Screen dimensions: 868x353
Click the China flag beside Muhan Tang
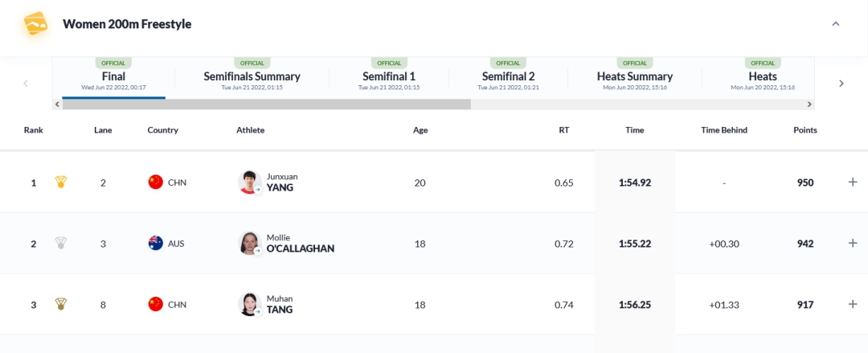pos(156,305)
